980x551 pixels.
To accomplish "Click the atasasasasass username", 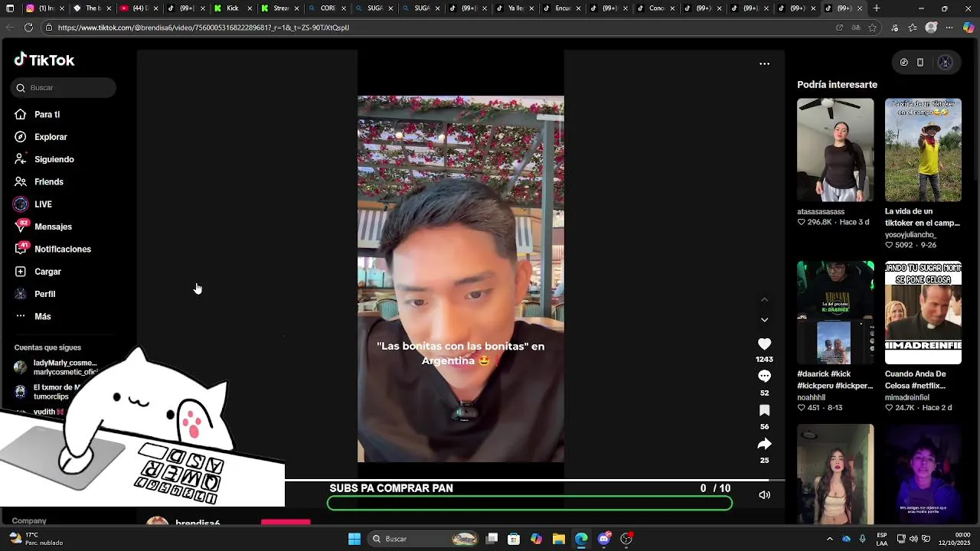I will click(x=821, y=212).
